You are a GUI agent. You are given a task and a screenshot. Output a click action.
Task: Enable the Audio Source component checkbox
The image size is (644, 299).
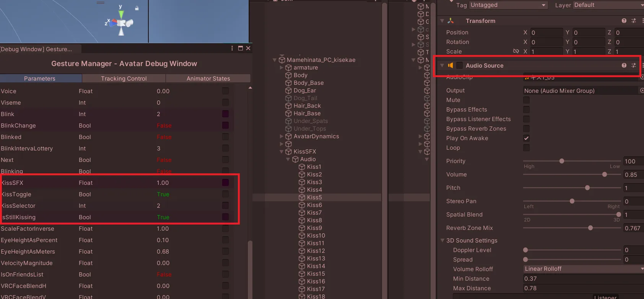(x=460, y=65)
